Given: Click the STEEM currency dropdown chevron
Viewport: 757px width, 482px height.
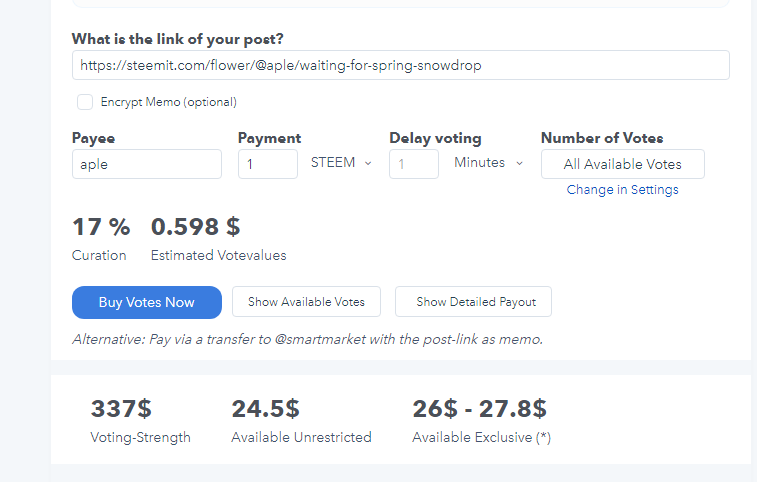Looking at the screenshot, I should [x=368, y=163].
